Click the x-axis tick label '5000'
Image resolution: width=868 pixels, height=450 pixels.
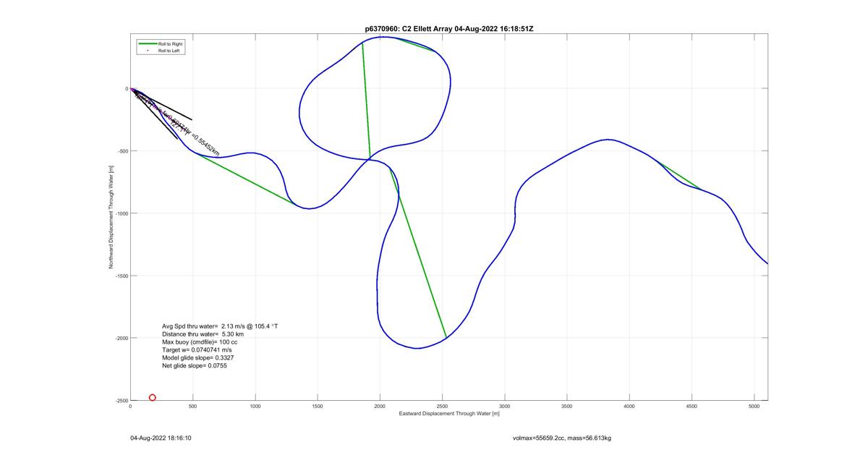pyautogui.click(x=754, y=407)
